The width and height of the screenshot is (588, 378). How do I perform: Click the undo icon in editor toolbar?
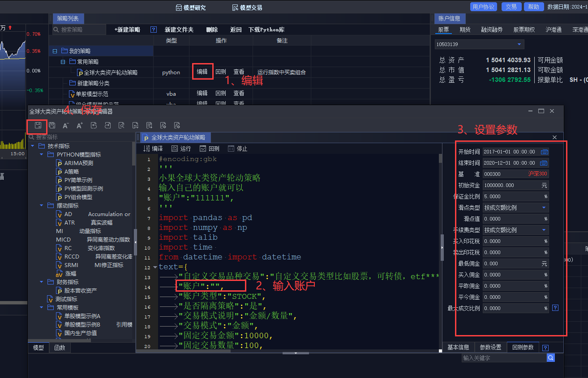pos(94,126)
